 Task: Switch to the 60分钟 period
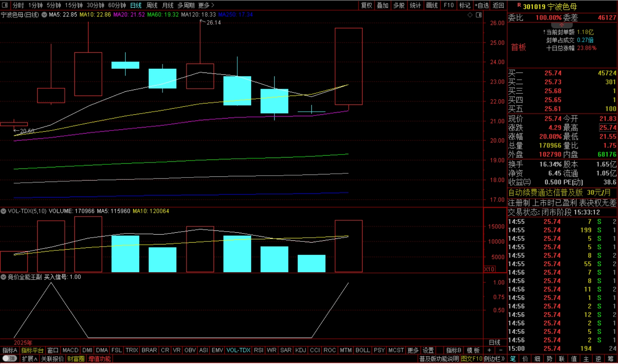[117, 5]
